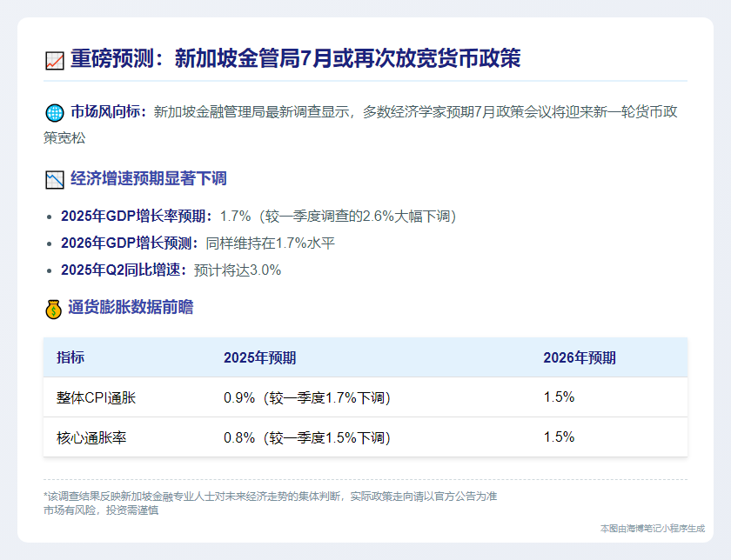Image resolution: width=731 pixels, height=560 pixels.
Task: Click the 2025年Q2同比增速 bullet label
Action: [x=124, y=270]
